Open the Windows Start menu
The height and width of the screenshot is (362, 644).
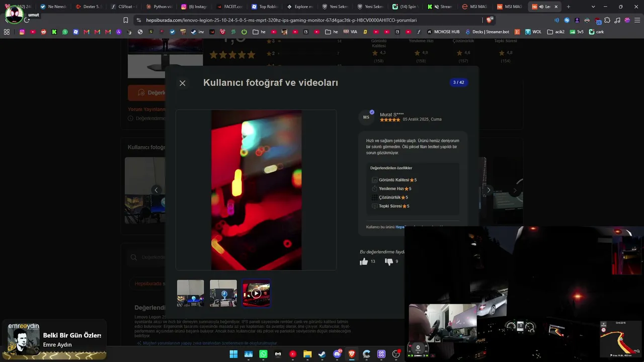[x=233, y=354]
